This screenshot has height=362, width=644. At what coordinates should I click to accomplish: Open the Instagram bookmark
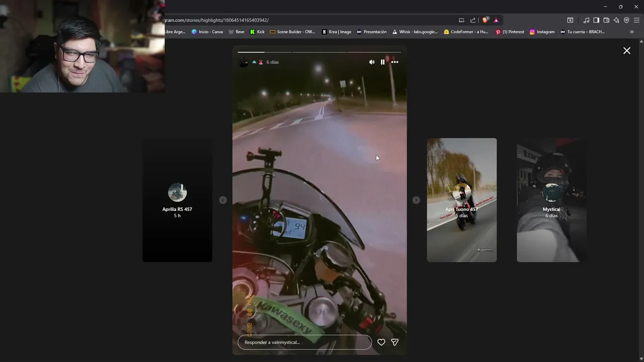[x=542, y=32]
